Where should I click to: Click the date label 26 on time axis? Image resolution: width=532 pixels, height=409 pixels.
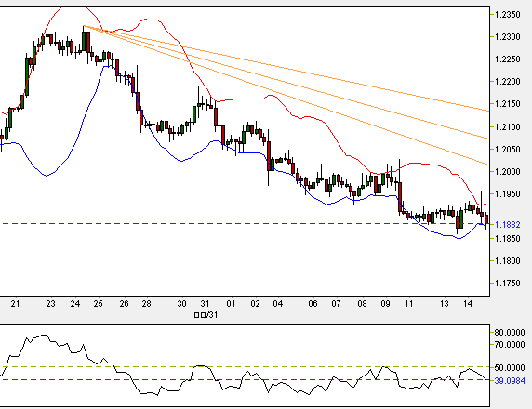[x=124, y=304]
